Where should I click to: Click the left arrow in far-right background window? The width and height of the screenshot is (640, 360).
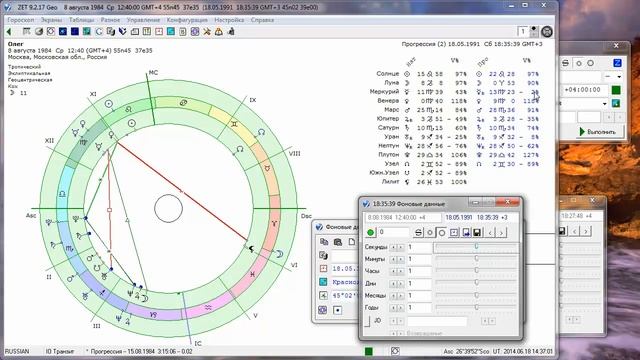(x=574, y=231)
